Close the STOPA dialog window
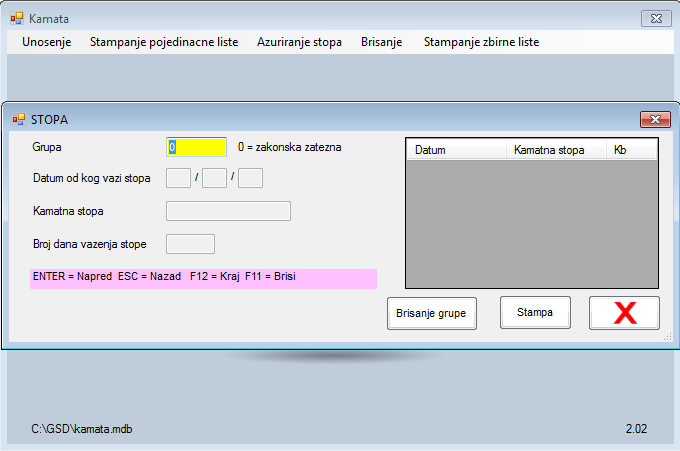Screen dimensions: 680x451 (655, 119)
